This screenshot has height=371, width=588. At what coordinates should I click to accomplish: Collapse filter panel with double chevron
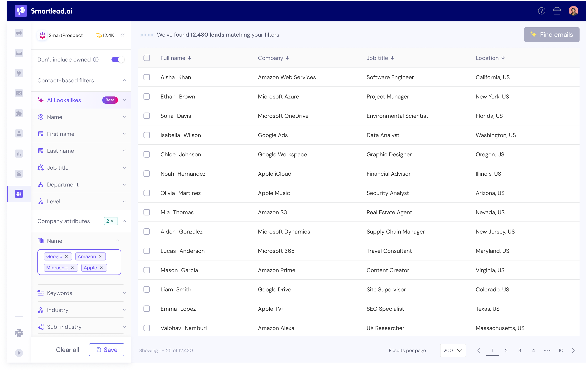tap(123, 35)
